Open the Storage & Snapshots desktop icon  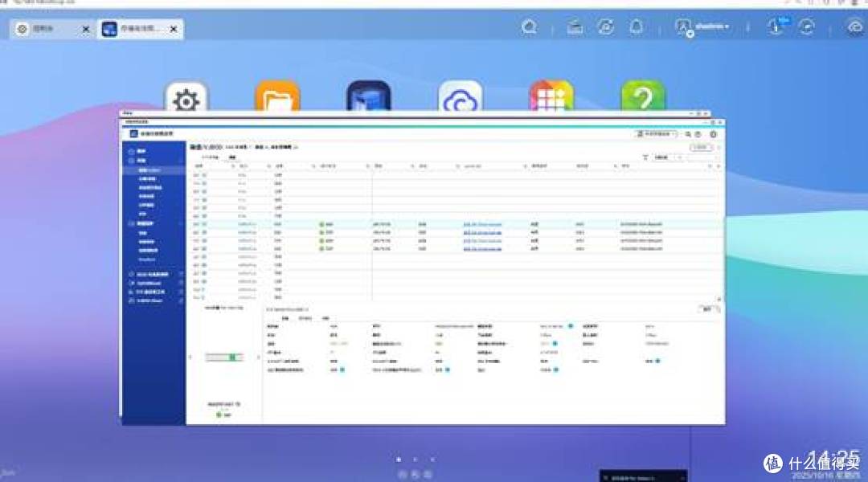pos(369,97)
